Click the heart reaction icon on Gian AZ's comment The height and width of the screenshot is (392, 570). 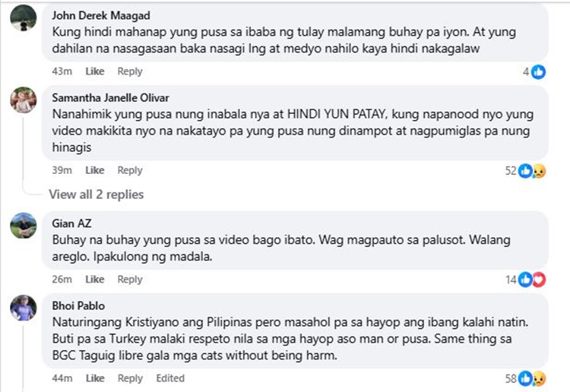point(539,280)
